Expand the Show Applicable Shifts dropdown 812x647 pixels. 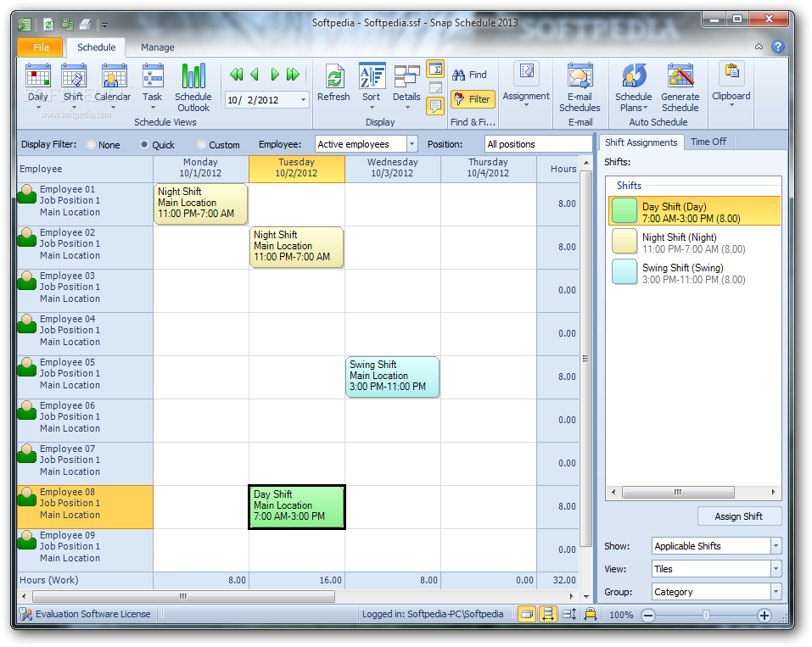click(x=776, y=545)
